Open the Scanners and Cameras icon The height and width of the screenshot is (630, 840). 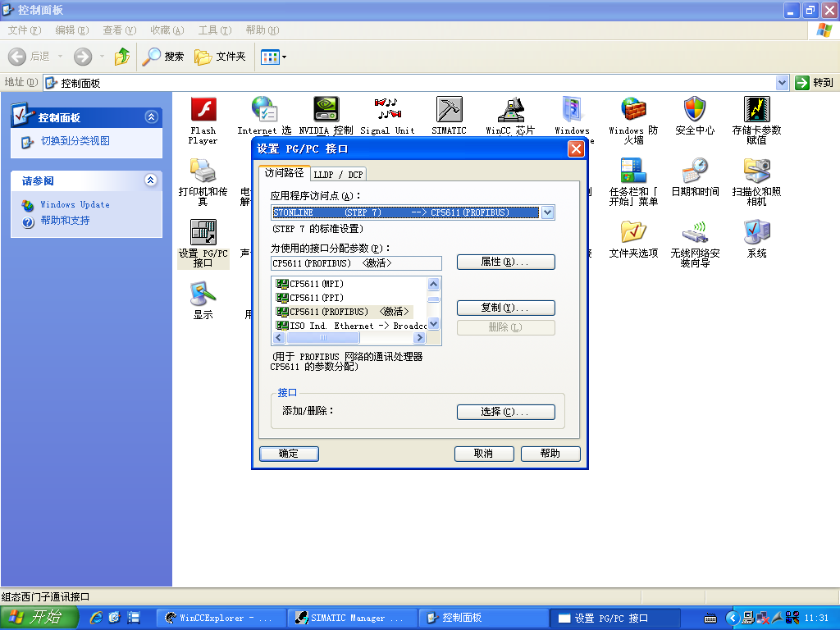(x=756, y=182)
